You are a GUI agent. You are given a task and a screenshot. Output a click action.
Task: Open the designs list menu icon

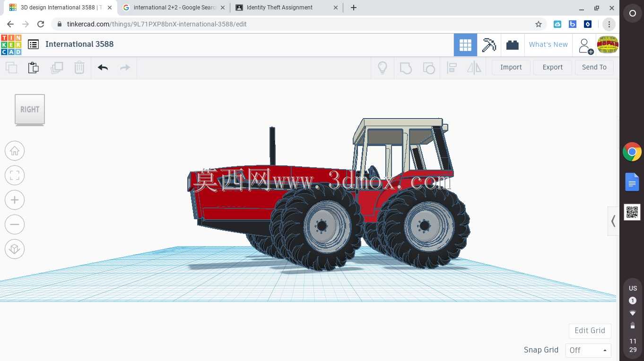(33, 44)
